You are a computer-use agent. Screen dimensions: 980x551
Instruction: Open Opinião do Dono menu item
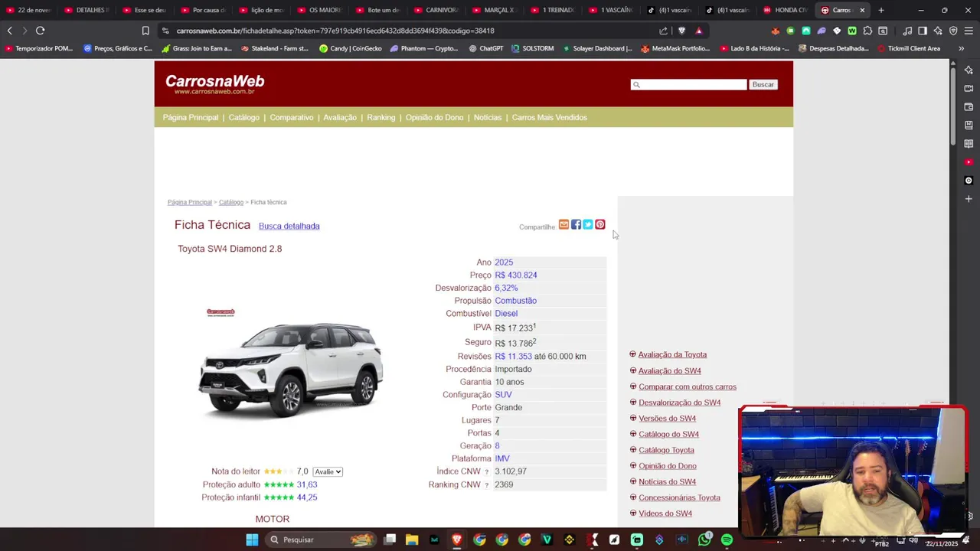434,118
